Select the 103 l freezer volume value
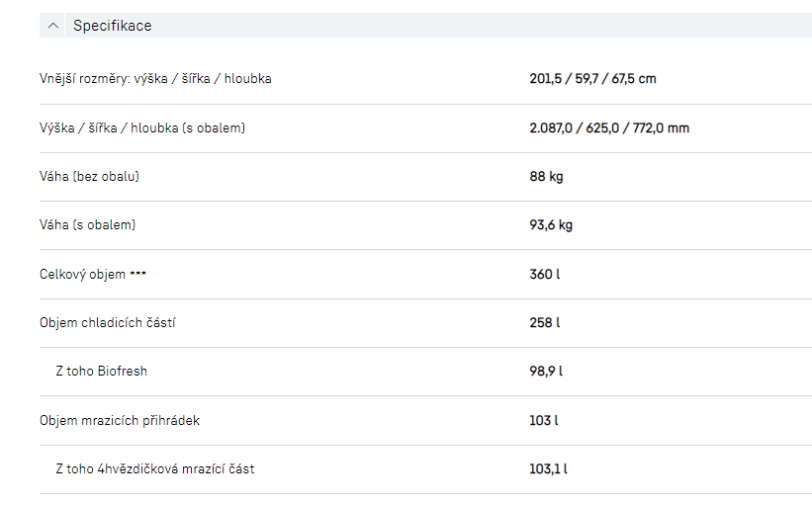The image size is (812, 505). [544, 421]
